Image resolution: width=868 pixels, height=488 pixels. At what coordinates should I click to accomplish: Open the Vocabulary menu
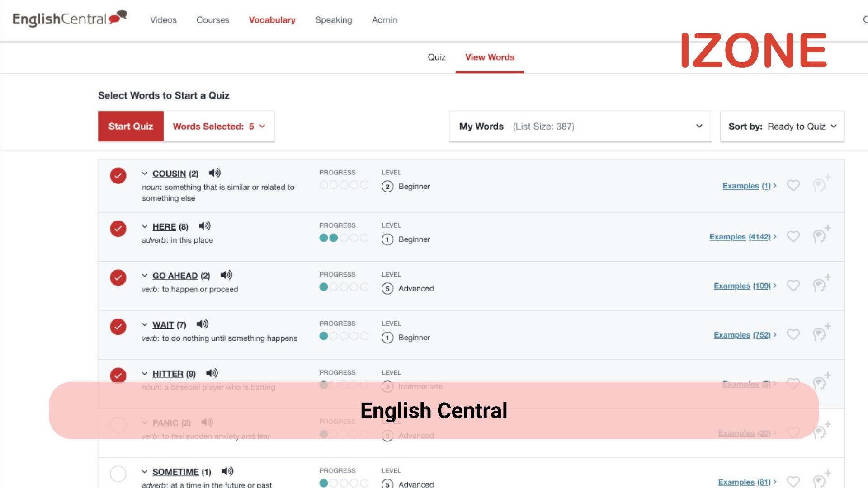pyautogui.click(x=272, y=20)
